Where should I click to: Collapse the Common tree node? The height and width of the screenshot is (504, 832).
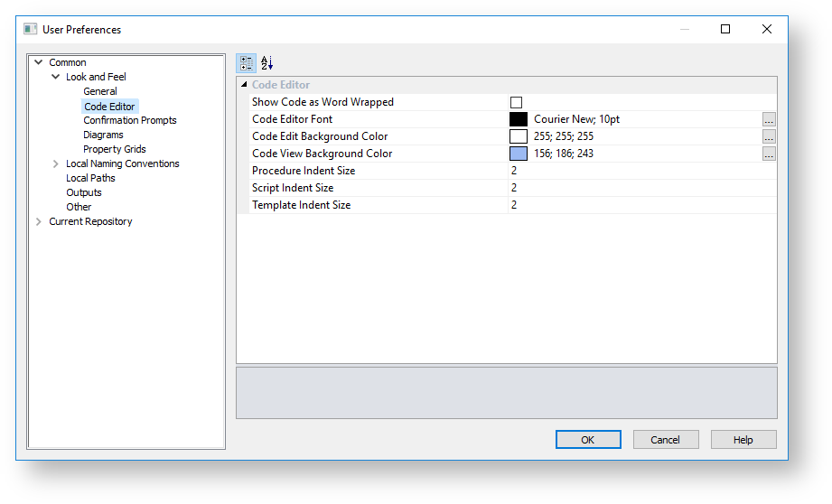39,62
